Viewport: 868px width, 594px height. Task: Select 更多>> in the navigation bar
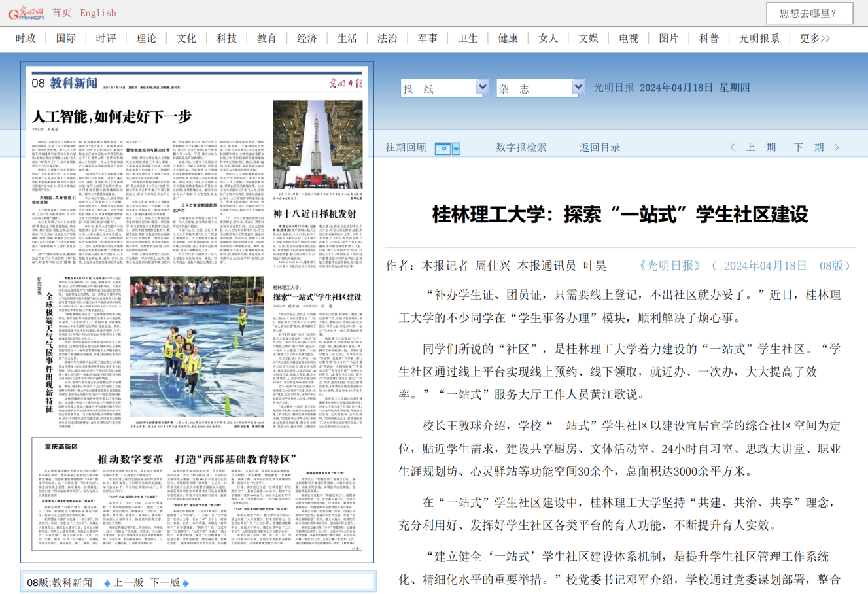click(x=814, y=39)
